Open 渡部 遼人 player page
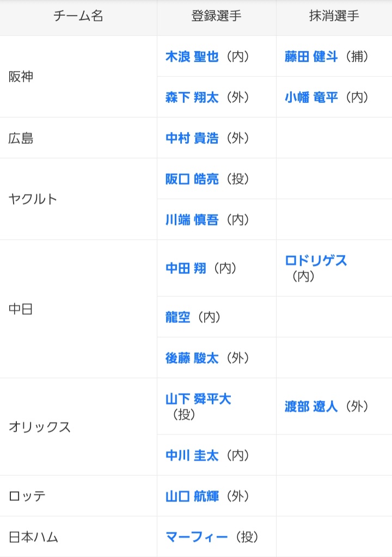 (311, 407)
